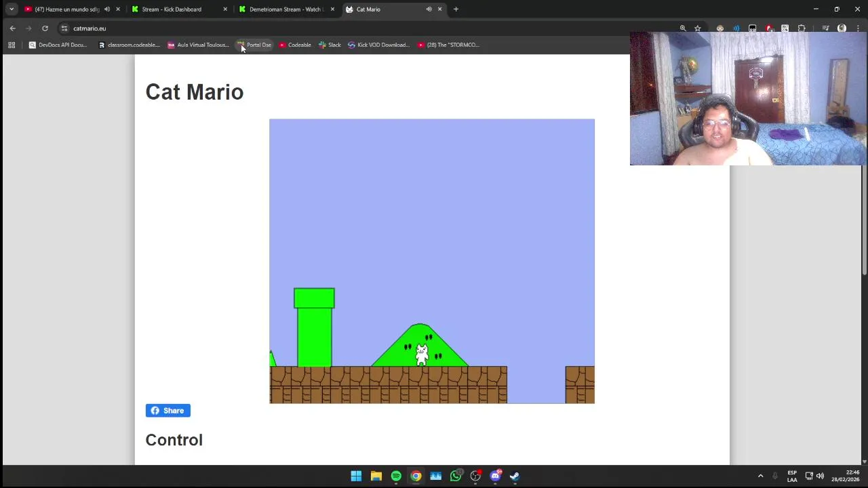Open the network icon in system tray

[809, 476]
